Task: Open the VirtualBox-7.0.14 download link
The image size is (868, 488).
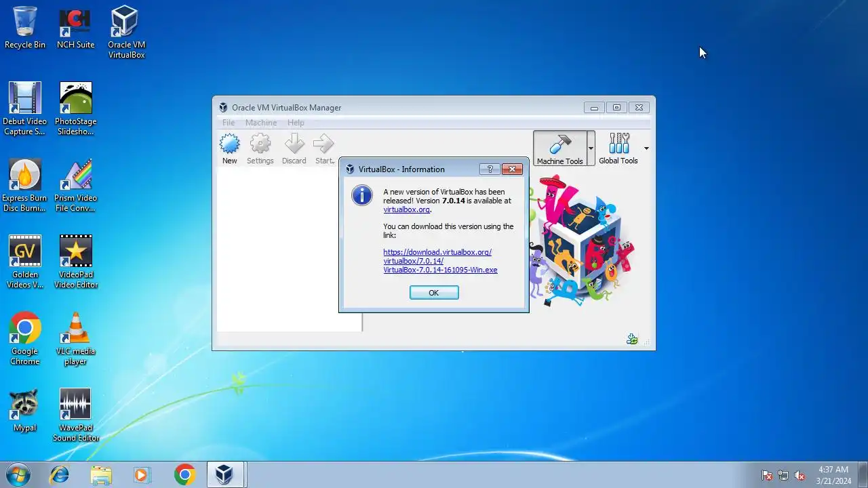Action: [440, 261]
